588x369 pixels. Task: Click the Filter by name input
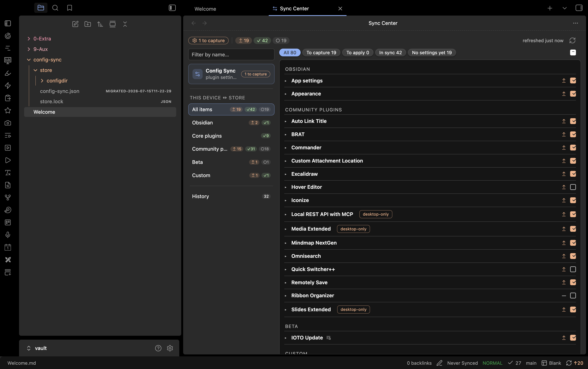[x=231, y=54]
